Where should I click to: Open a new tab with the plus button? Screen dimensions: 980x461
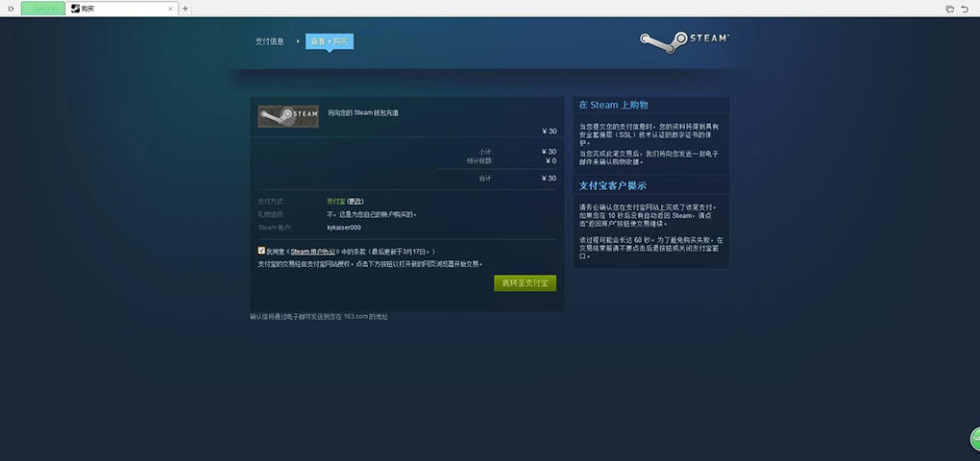[x=185, y=9]
